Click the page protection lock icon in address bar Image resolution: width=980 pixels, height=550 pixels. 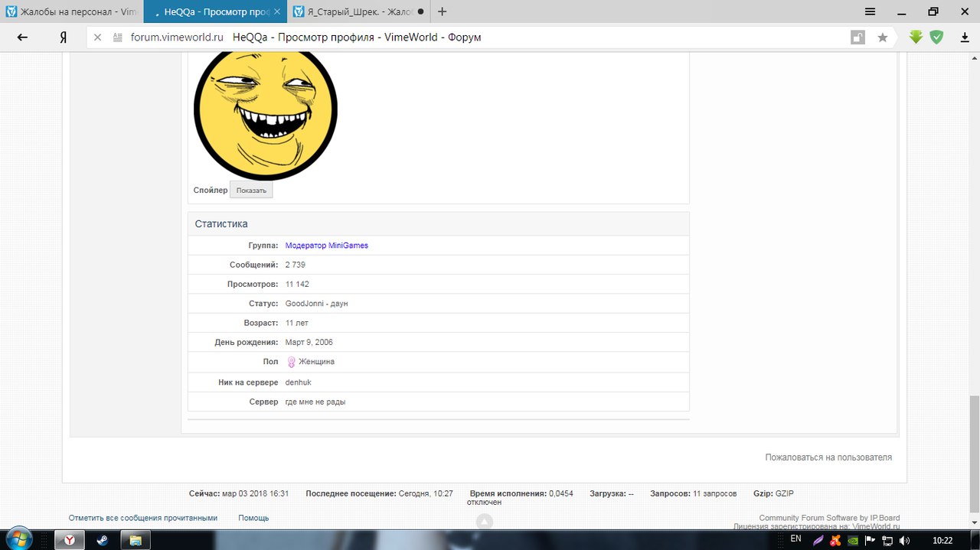point(857,37)
